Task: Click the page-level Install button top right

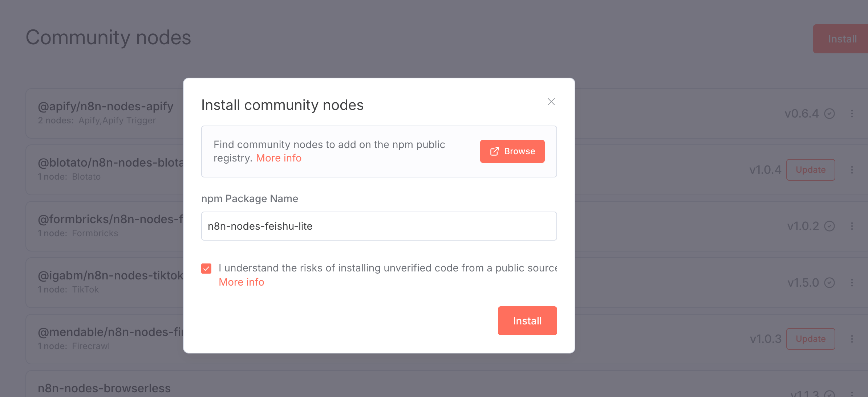Action: pos(842,39)
